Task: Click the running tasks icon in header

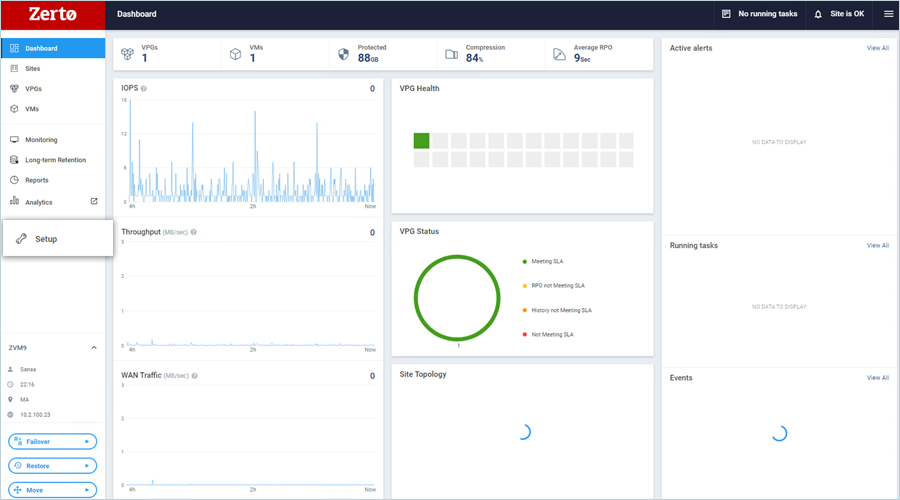Action: click(727, 14)
